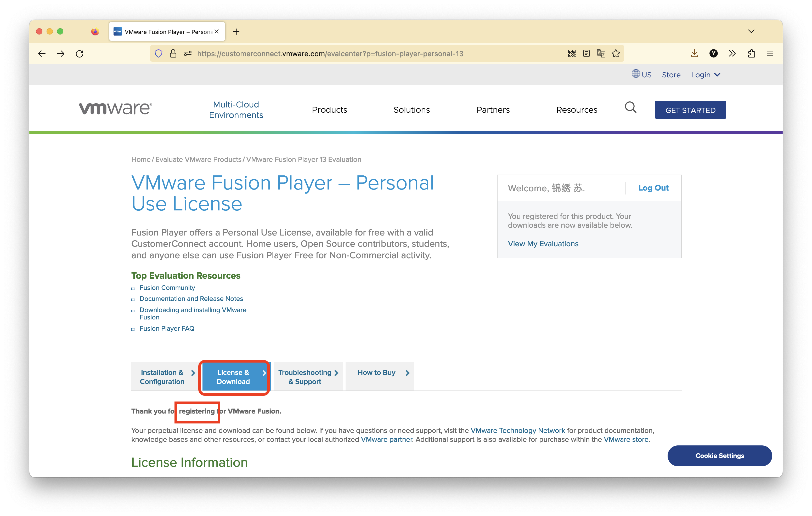The image size is (812, 516).
Task: Bookmark this page with the star icon
Action: 616,54
